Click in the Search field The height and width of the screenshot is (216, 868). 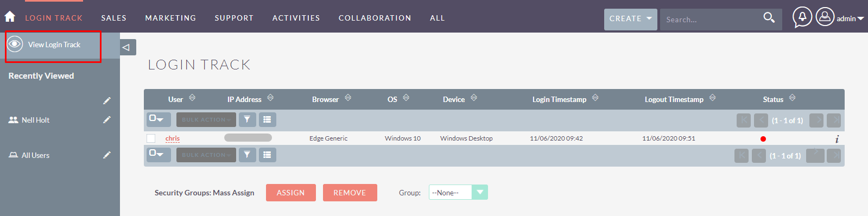point(710,19)
